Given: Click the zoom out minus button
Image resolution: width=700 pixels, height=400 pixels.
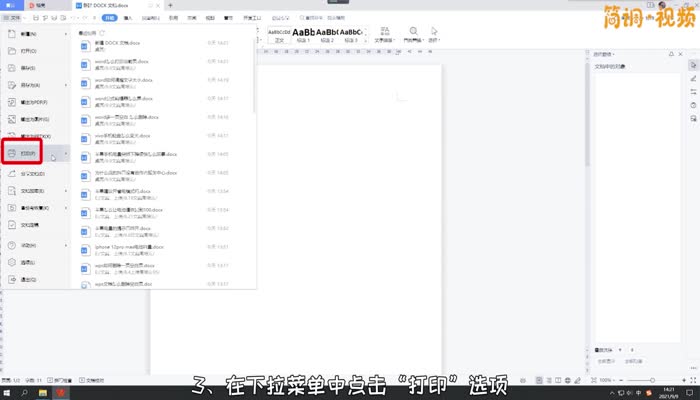Looking at the screenshot, I should coord(621,380).
